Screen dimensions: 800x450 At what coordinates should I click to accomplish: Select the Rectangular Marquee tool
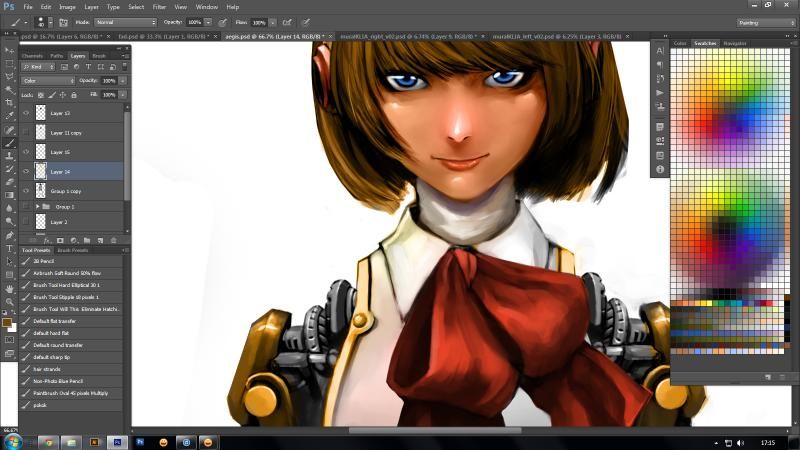(9, 64)
